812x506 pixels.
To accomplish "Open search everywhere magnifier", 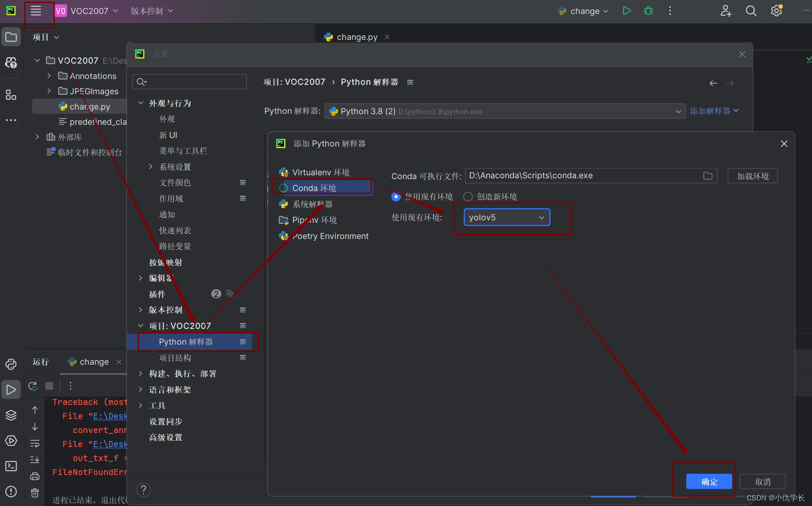I will click(751, 11).
